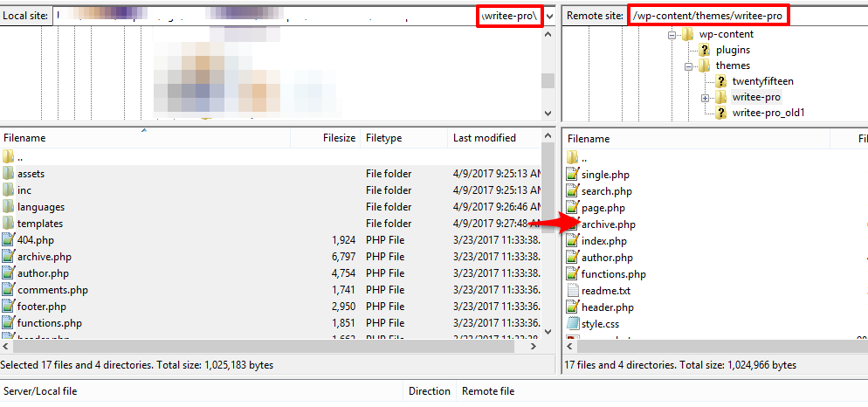Click the remote file list horizontal scrollbar

tap(721, 346)
